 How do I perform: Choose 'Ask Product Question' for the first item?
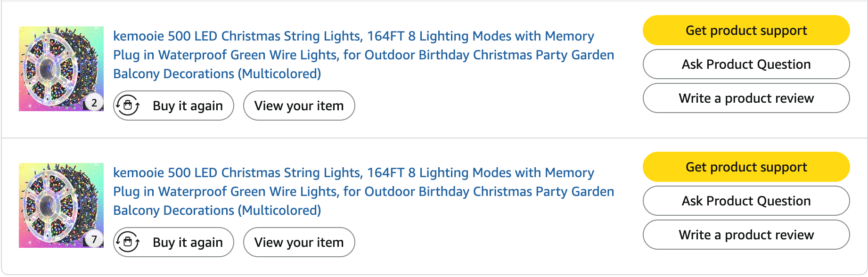tap(746, 65)
